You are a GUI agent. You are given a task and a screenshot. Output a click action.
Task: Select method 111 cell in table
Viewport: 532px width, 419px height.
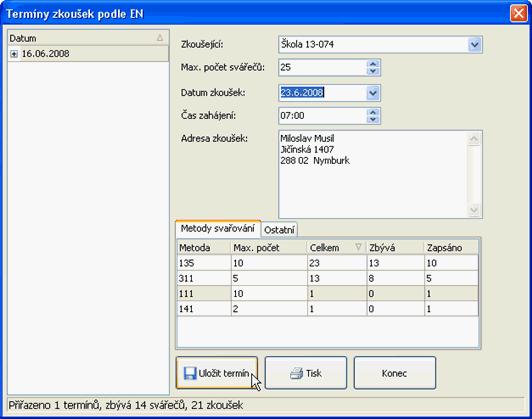(204, 293)
